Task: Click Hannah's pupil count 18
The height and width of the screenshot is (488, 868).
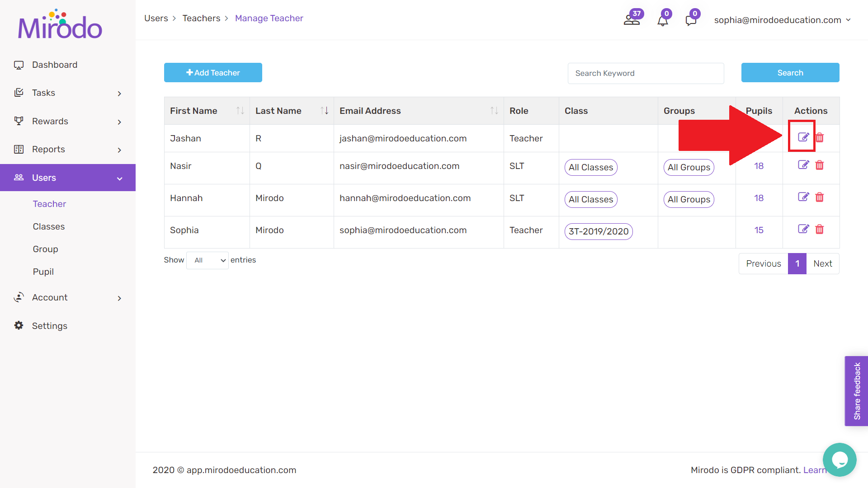Action: 759,198
